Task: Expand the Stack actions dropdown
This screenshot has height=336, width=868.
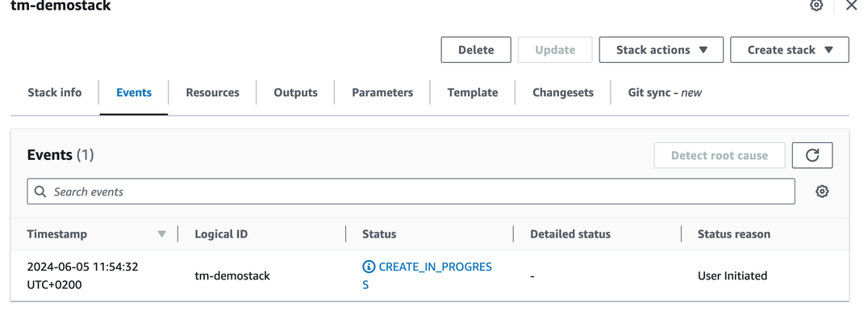Action: click(661, 50)
